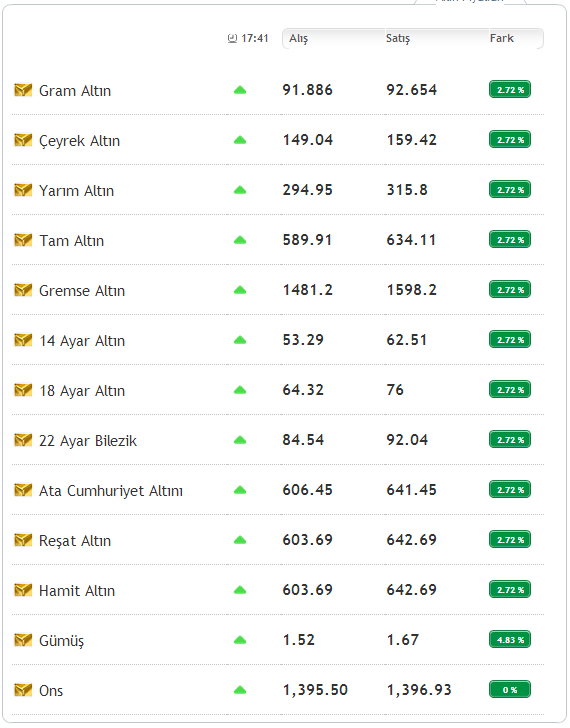Click the green up arrow for 22 Ayar Bilezik
The height and width of the screenshot is (728, 570).
click(x=240, y=440)
